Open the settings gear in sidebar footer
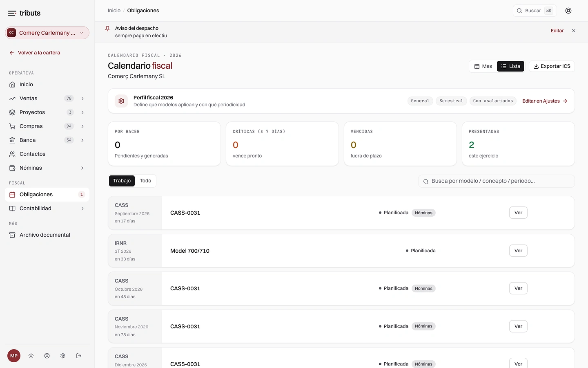Viewport: 588px width, 368px height. click(63, 356)
